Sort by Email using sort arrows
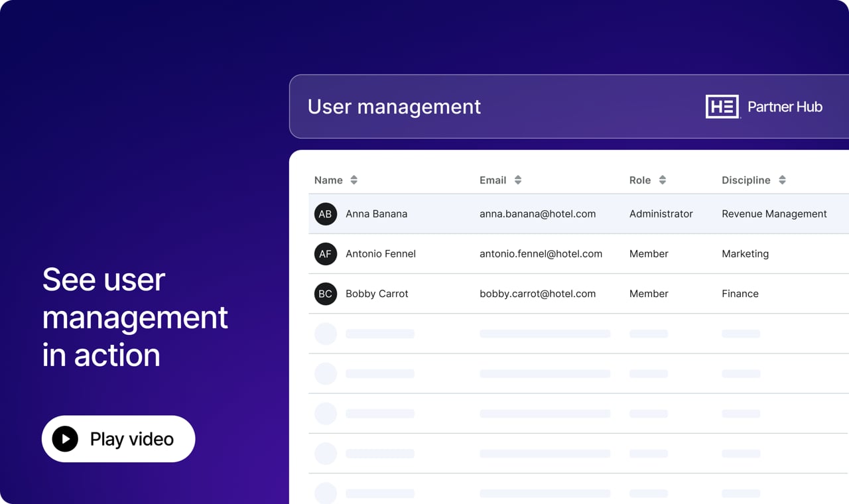Screen dimensions: 849x504 point(518,180)
